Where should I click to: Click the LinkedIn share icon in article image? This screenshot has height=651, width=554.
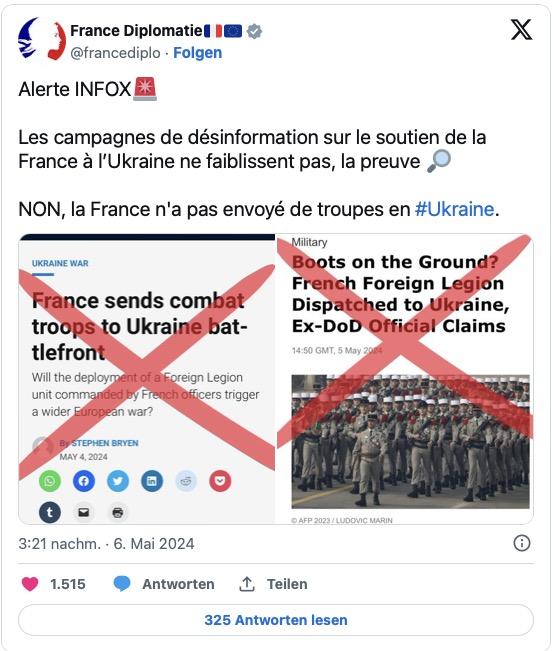152,481
